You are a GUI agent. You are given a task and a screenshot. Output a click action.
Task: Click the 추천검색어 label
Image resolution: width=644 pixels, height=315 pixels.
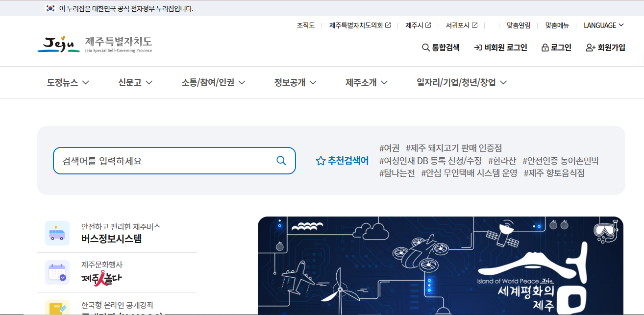tap(348, 161)
